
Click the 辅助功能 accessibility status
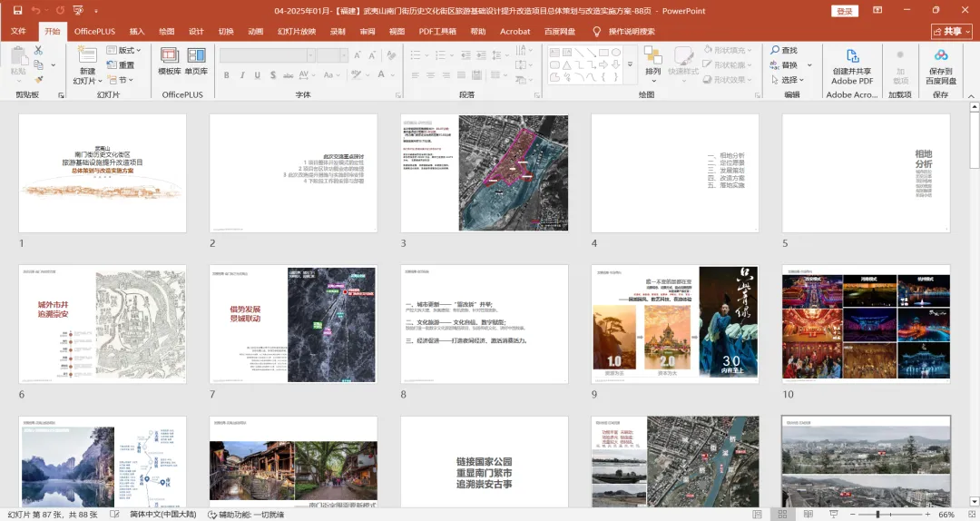point(246,514)
